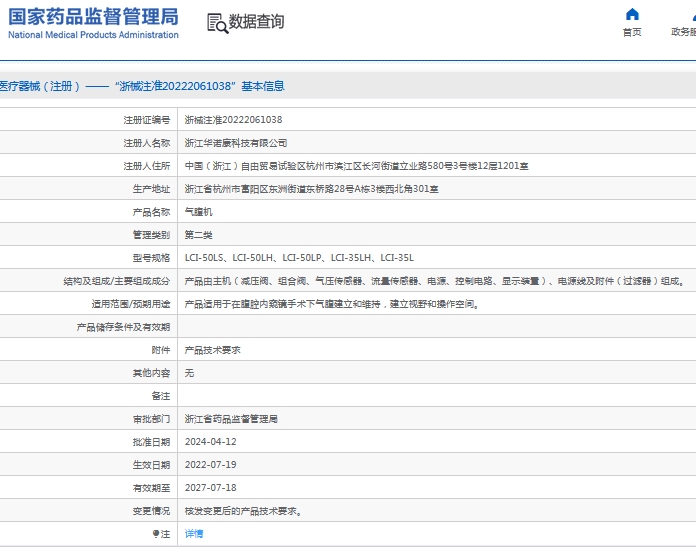The width and height of the screenshot is (696, 552).
Task: Click the ●注 row label
Action: click(161, 534)
